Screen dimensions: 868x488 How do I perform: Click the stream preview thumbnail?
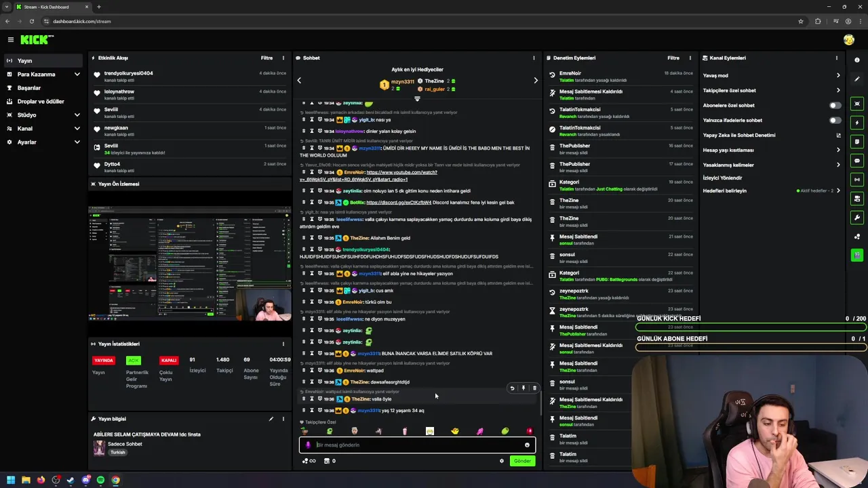click(x=190, y=263)
